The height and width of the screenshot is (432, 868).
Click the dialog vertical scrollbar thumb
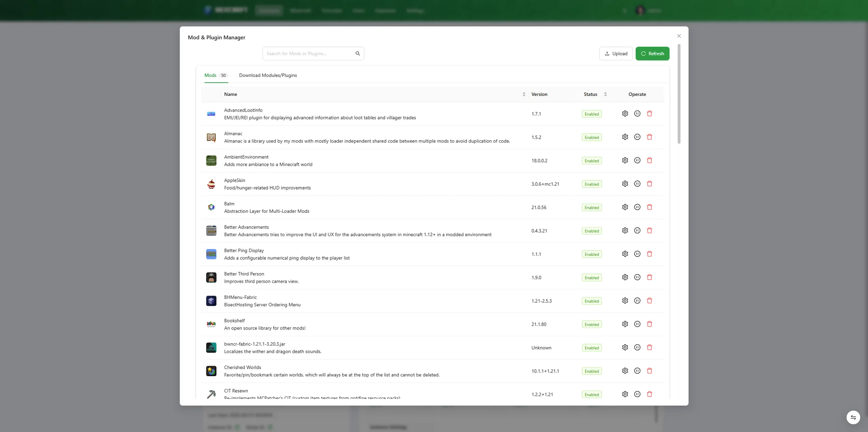click(x=679, y=94)
